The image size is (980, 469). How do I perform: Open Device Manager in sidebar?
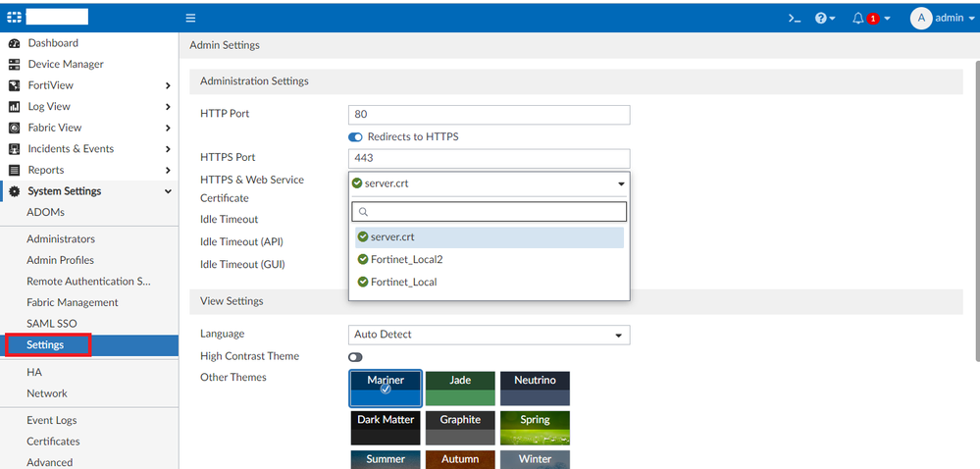click(x=65, y=64)
